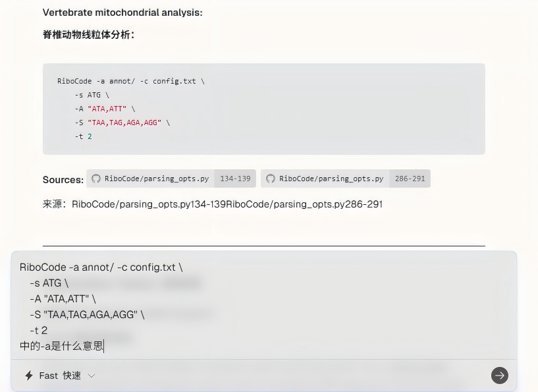Image resolution: width=538 pixels, height=392 pixels.
Task: Select the first RiboCode/parsing_opts.py source chip
Action: click(x=158, y=178)
